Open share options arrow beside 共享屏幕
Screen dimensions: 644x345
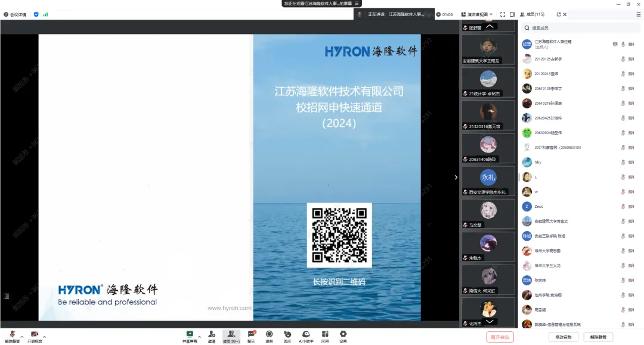199,337
